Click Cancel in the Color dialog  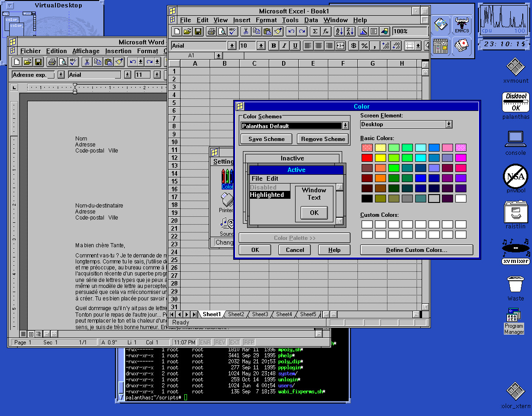295,250
